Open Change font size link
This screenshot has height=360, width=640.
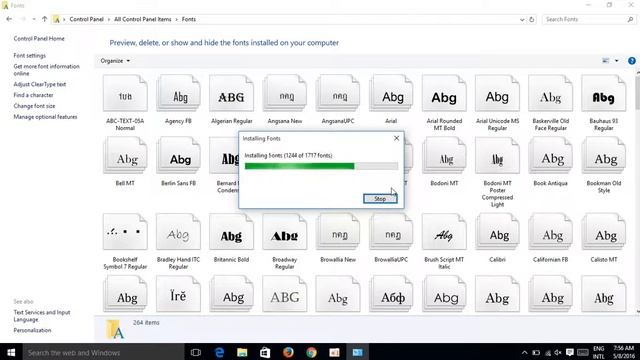tap(34, 106)
